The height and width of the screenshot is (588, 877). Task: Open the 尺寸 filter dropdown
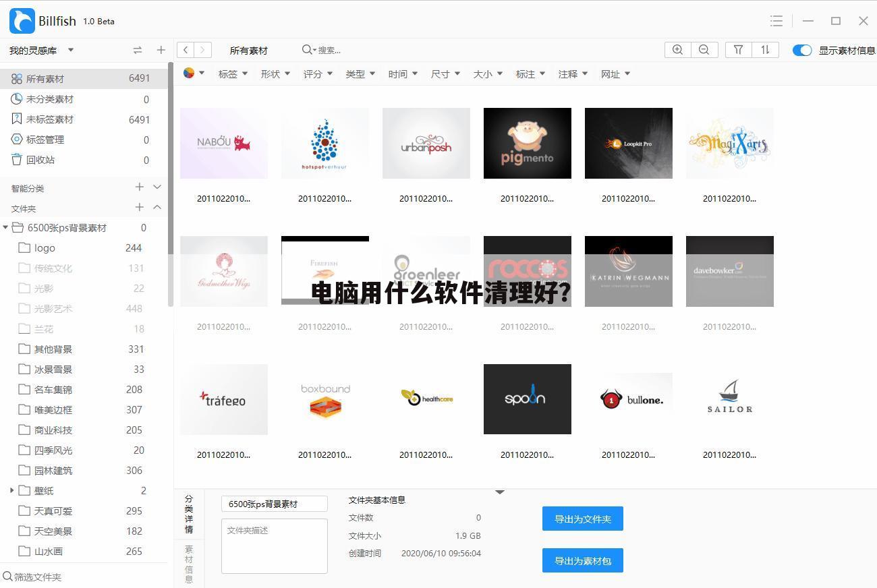[445, 74]
